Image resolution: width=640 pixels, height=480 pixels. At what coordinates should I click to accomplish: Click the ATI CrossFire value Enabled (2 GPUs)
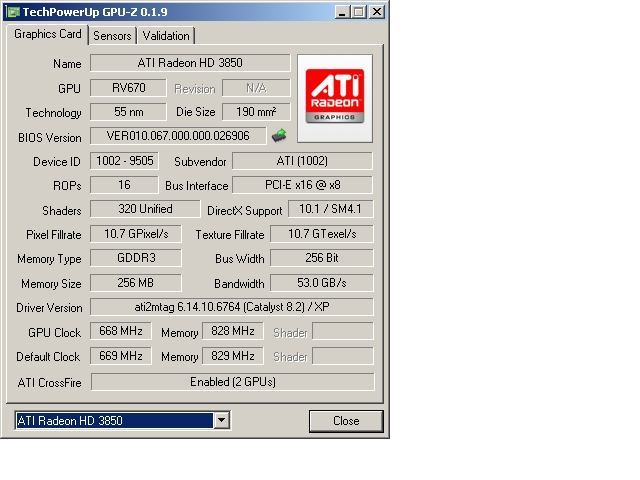[x=233, y=382]
